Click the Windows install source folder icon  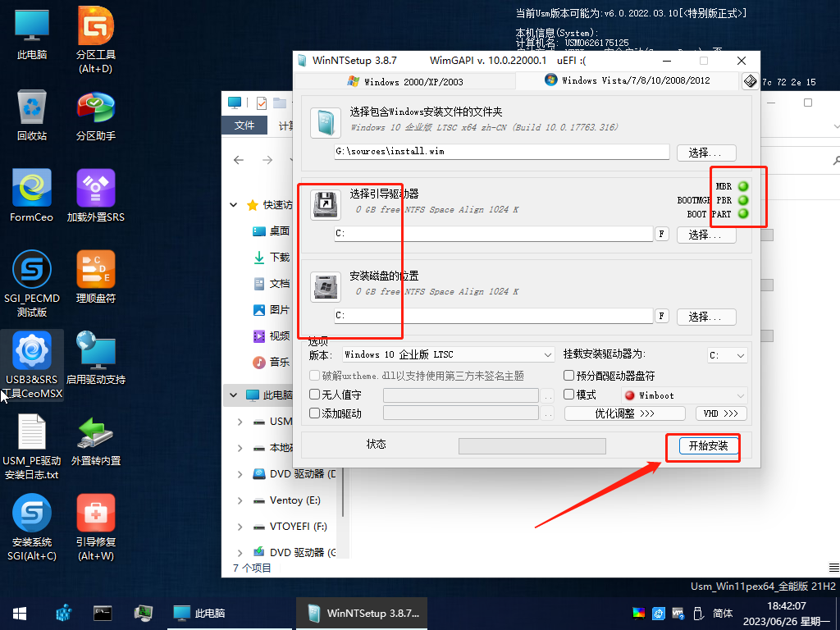click(325, 123)
